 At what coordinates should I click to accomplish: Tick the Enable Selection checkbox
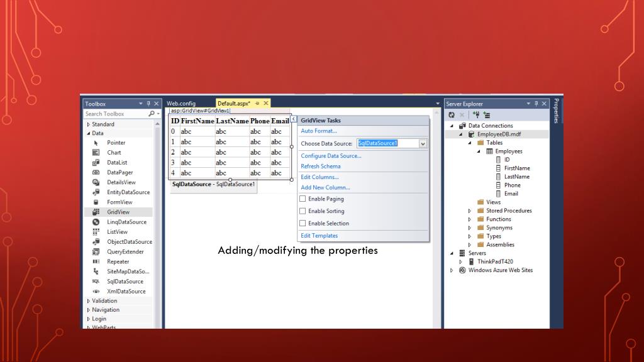pyautogui.click(x=303, y=223)
